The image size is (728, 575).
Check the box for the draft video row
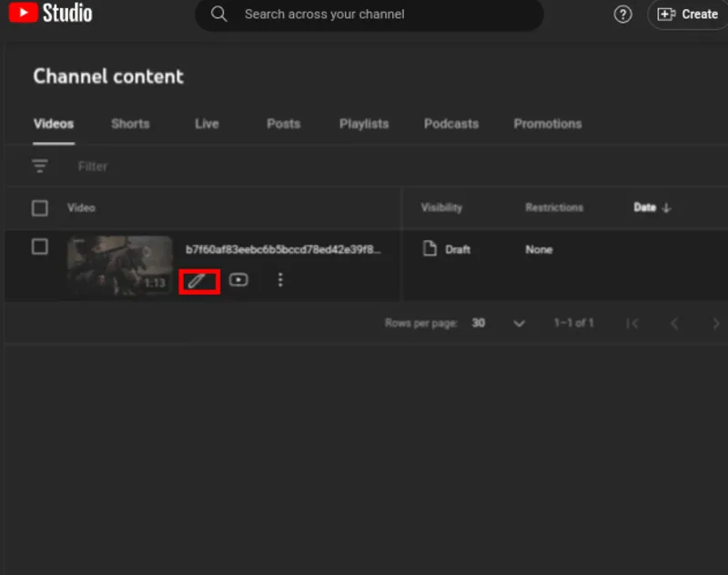[40, 247]
